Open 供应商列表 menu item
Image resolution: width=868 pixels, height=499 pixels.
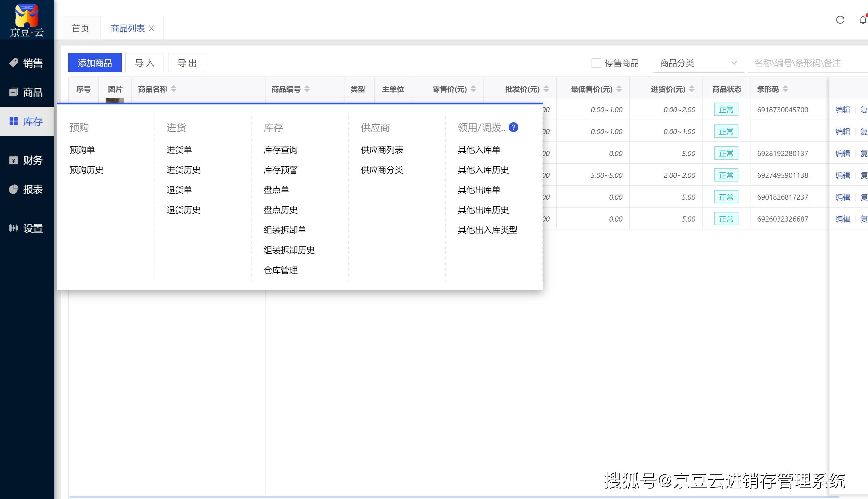pos(382,150)
